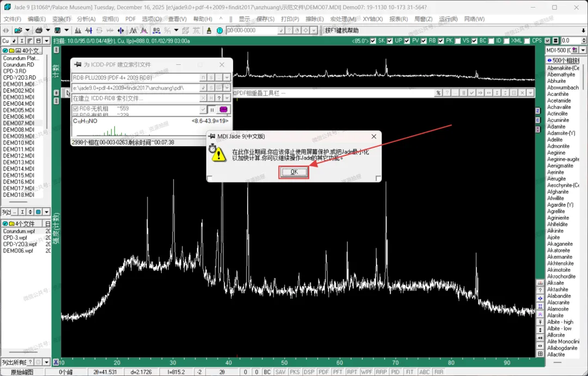Open the 分析(A) menu

pyautogui.click(x=86, y=19)
